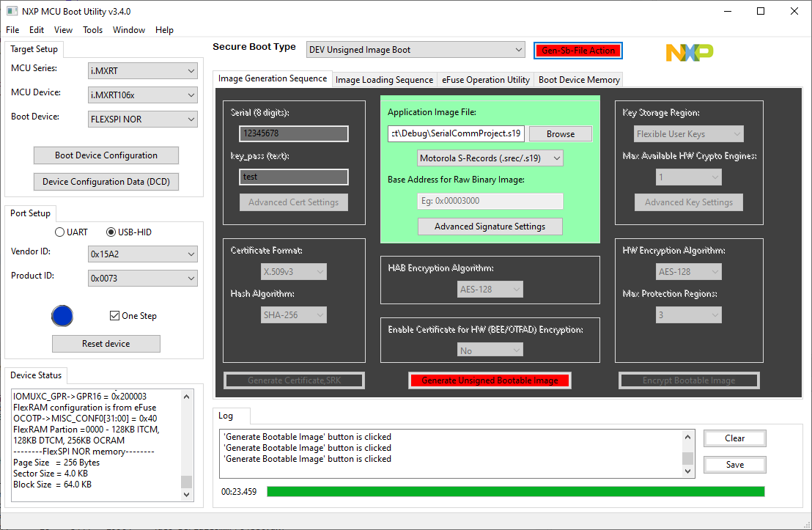Image resolution: width=812 pixels, height=530 pixels.
Task: Click the Serial number input field
Action: (x=293, y=133)
